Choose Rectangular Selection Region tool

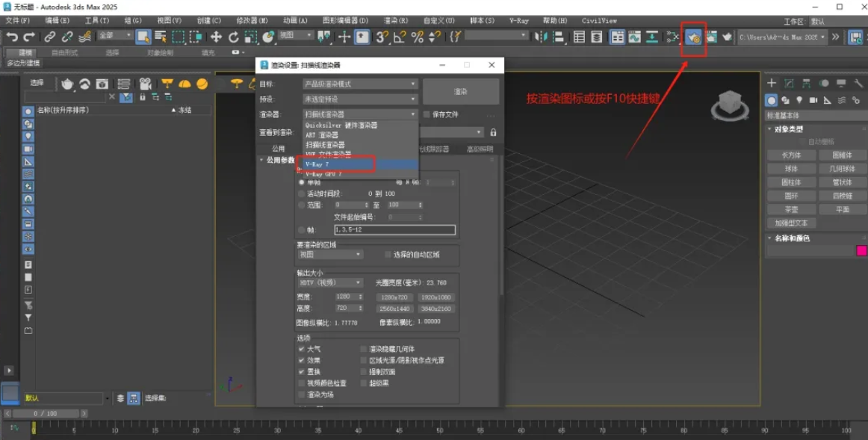179,37
